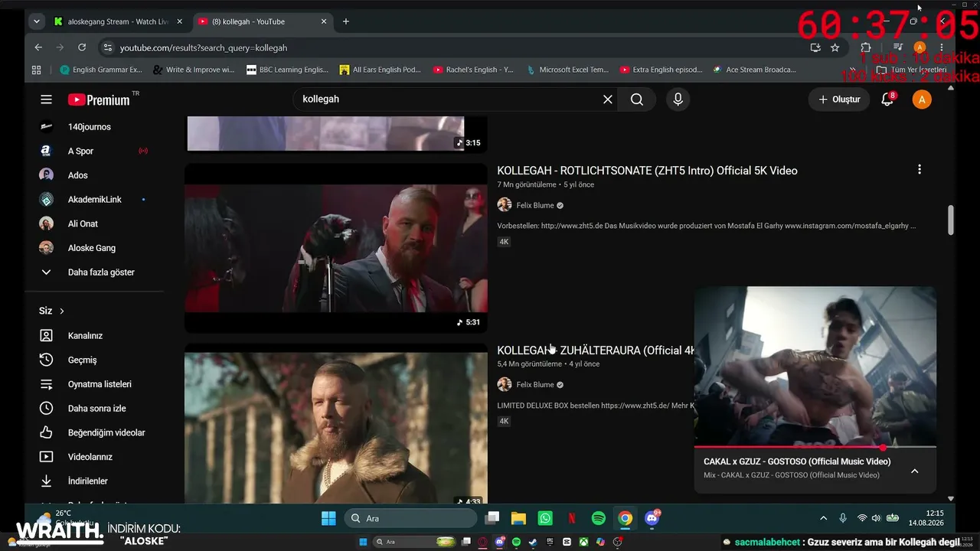Viewport: 980px width, 551px height.
Task: Open Spotify from the taskbar
Action: 599,518
